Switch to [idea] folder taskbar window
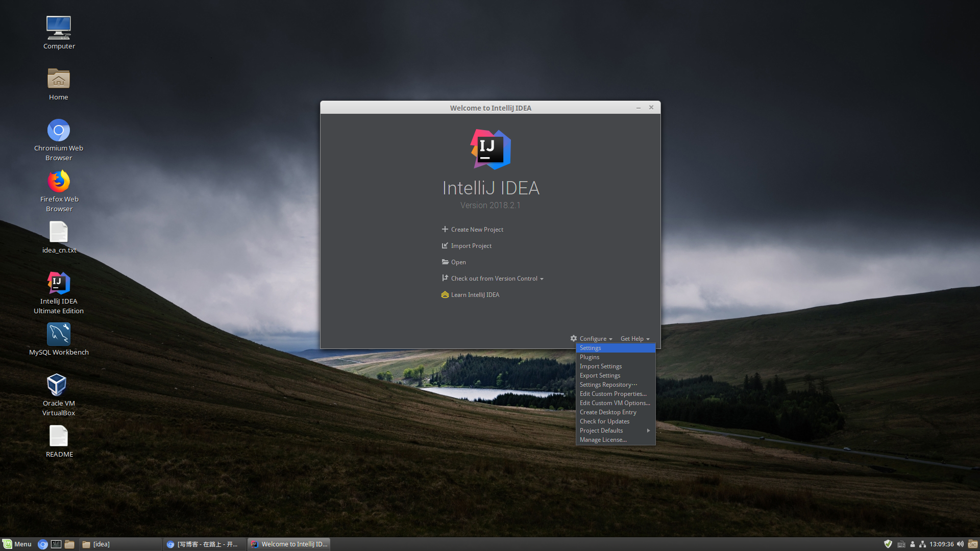Screen dimensions: 980x551 [x=120, y=544]
